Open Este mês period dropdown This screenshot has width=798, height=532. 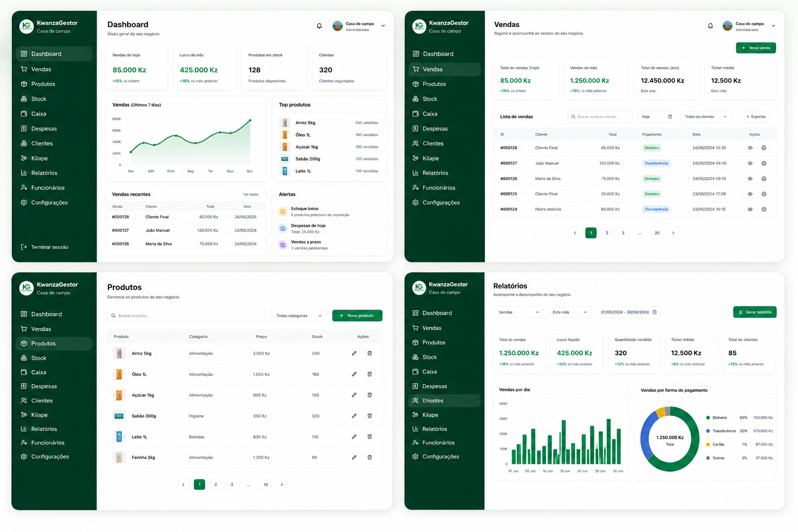coord(569,312)
